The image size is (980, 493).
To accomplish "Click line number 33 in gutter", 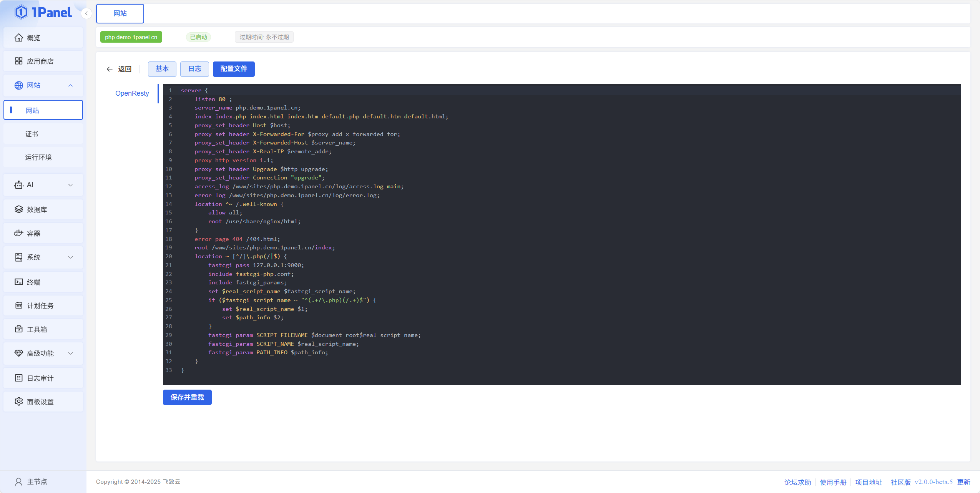I will point(169,370).
